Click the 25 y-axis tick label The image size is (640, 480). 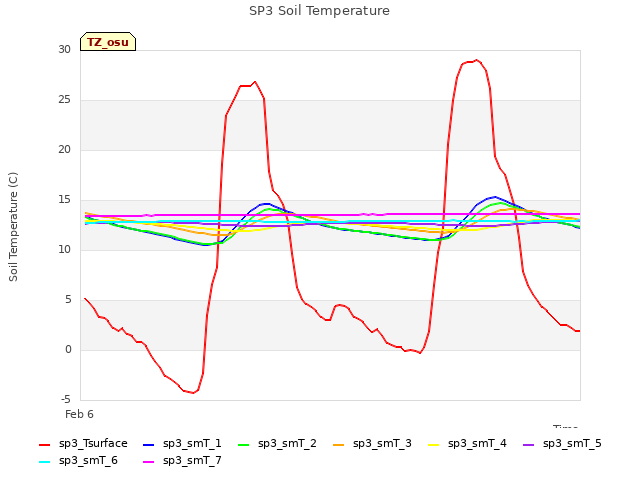tap(64, 100)
